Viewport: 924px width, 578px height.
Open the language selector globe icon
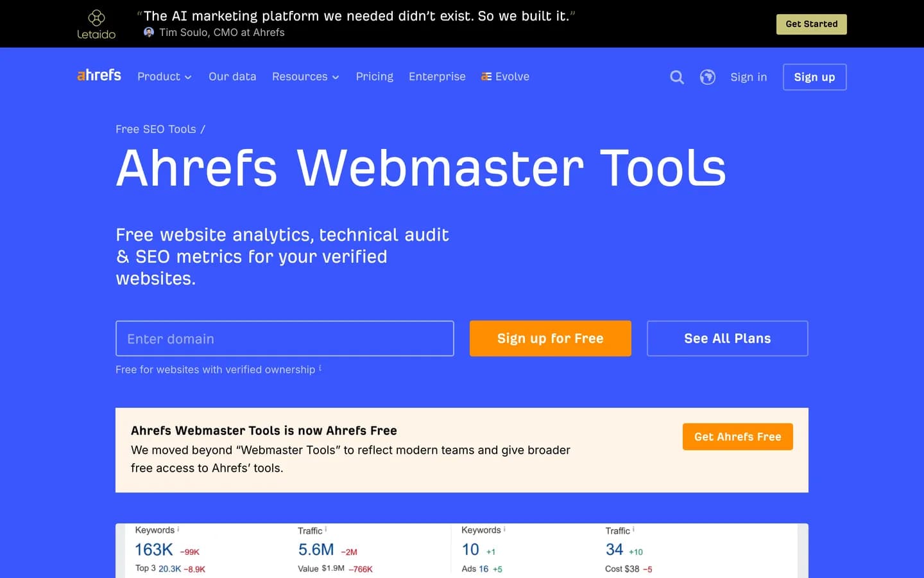[708, 77]
